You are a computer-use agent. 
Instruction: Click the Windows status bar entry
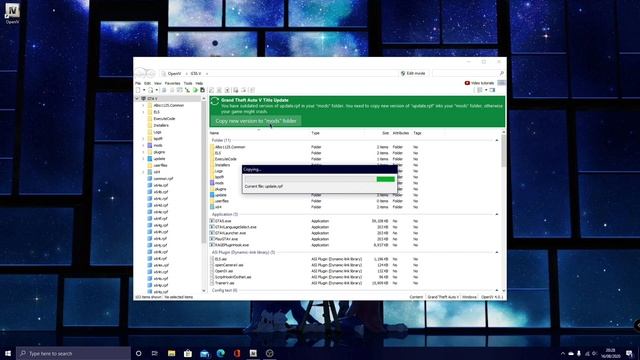[469, 297]
